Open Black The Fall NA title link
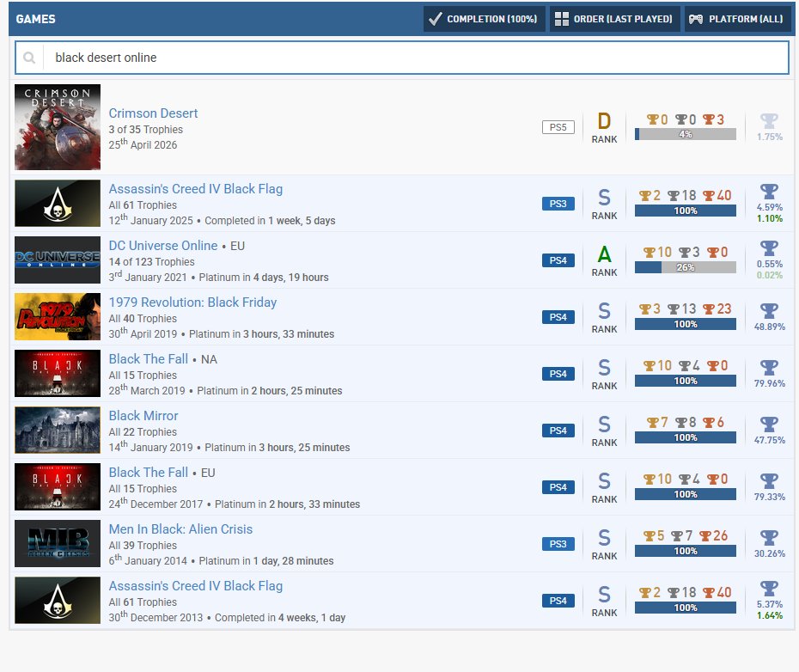Viewport: 799px width, 672px height. tap(149, 358)
